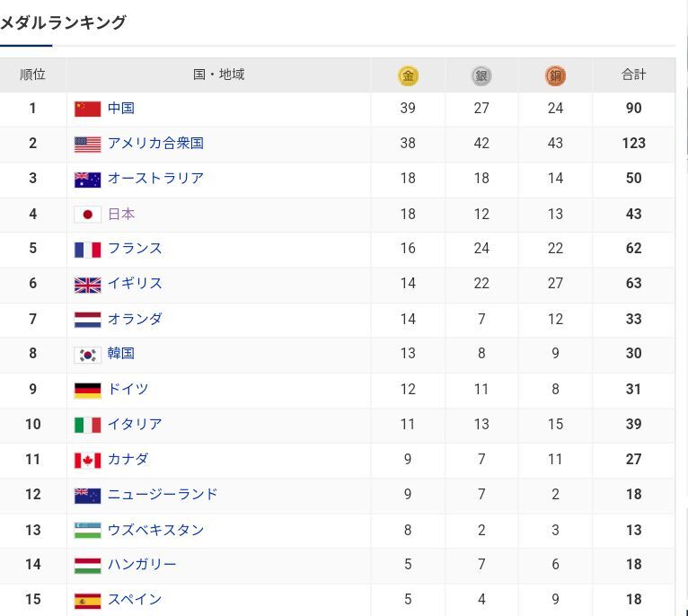688x616 pixels.
Task: Click the China flag icon
Action: (x=88, y=109)
